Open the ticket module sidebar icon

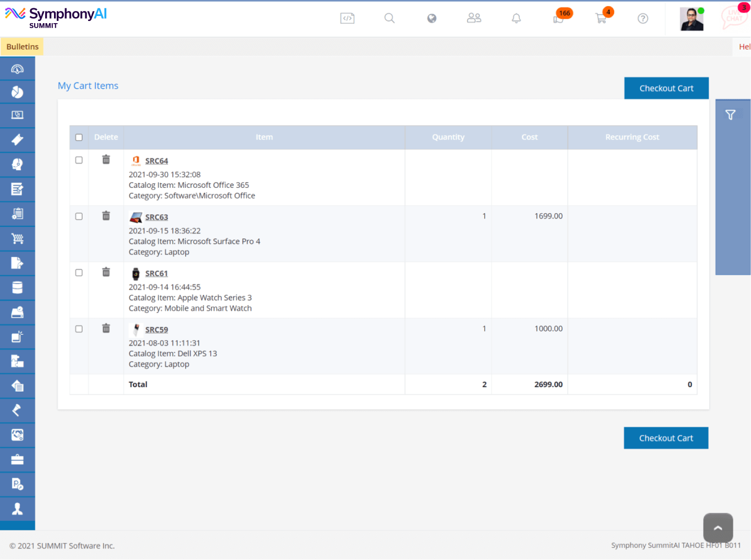pyautogui.click(x=17, y=140)
